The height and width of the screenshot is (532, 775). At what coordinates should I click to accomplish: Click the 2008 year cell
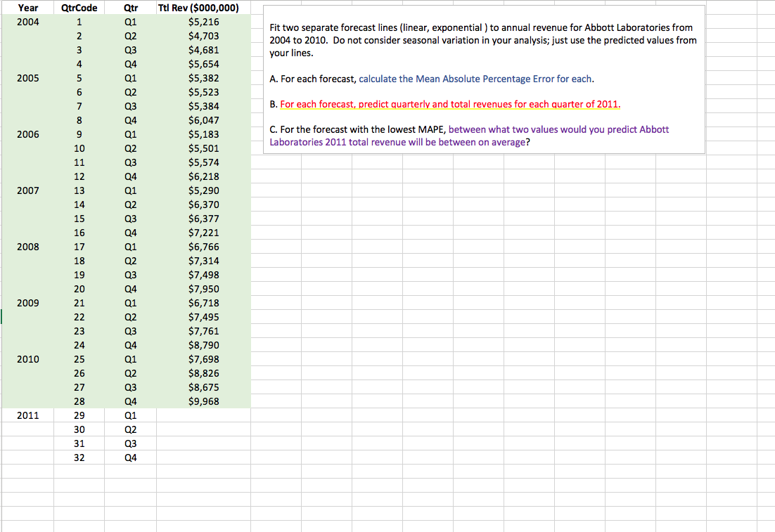click(27, 247)
